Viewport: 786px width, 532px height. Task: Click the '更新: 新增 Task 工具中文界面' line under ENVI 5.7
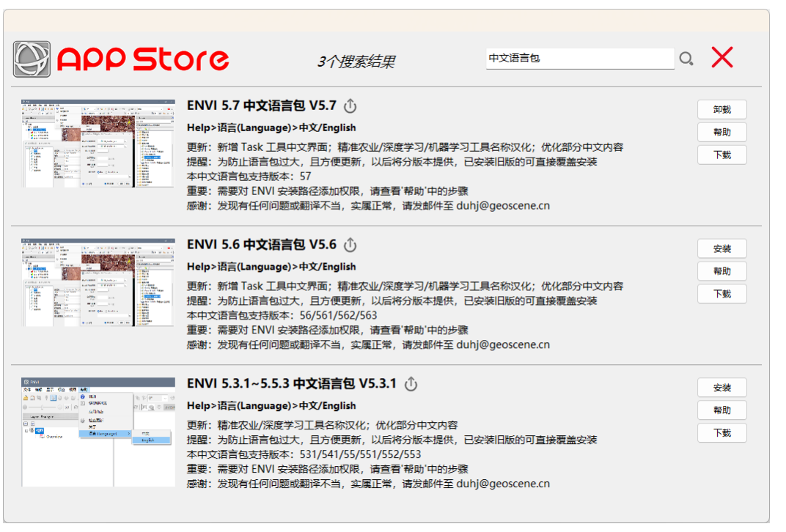(x=405, y=147)
